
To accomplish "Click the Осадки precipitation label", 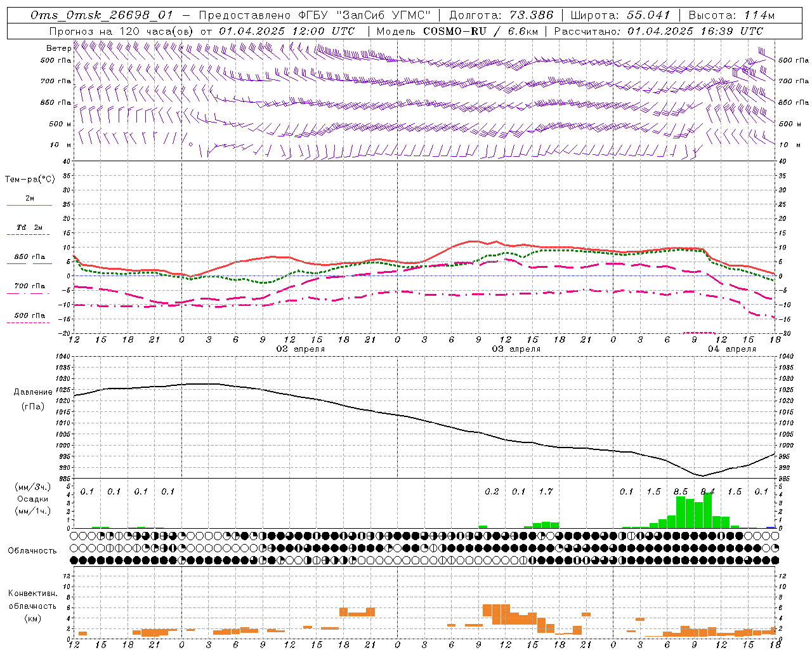I will (32, 499).
